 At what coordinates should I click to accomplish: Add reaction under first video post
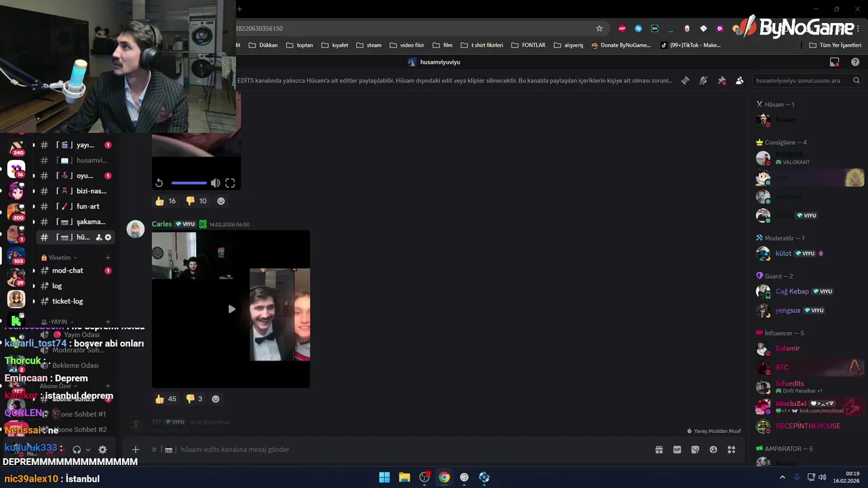[221, 201]
